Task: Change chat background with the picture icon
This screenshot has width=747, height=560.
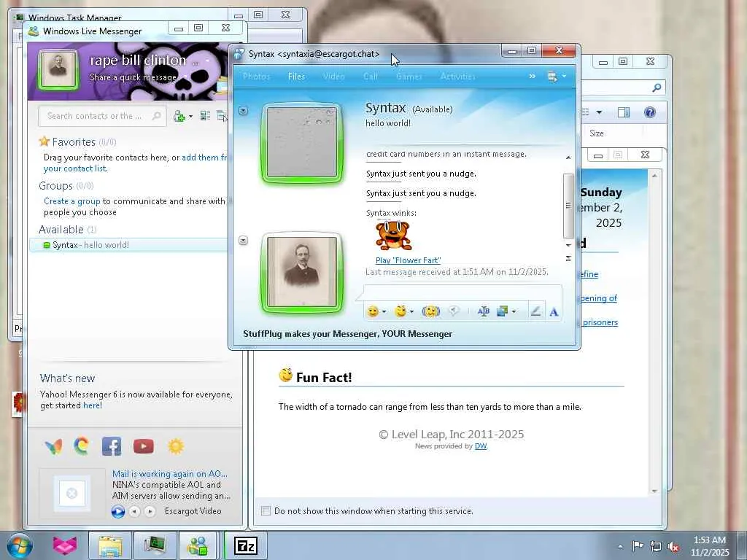Action: point(502,311)
